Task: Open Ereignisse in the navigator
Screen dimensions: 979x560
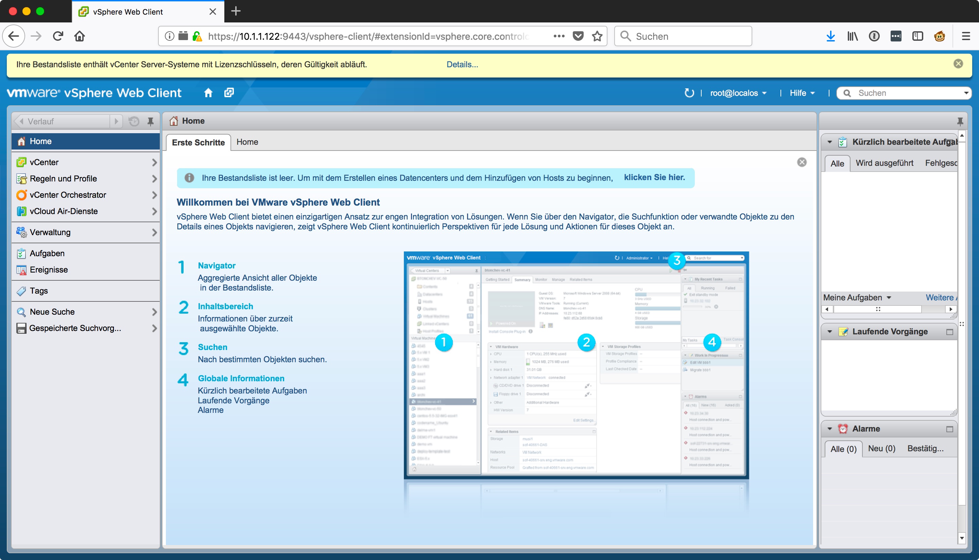Action: pyautogui.click(x=86, y=269)
